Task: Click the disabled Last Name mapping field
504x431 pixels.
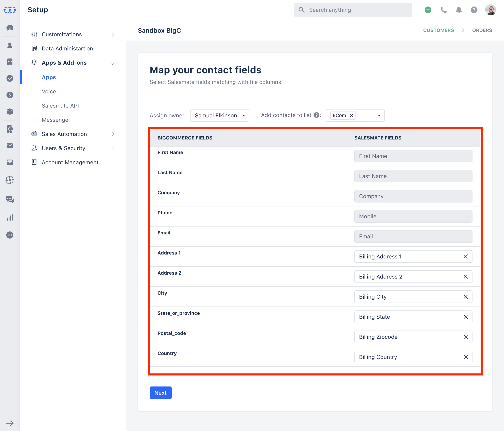Action: pos(413,176)
